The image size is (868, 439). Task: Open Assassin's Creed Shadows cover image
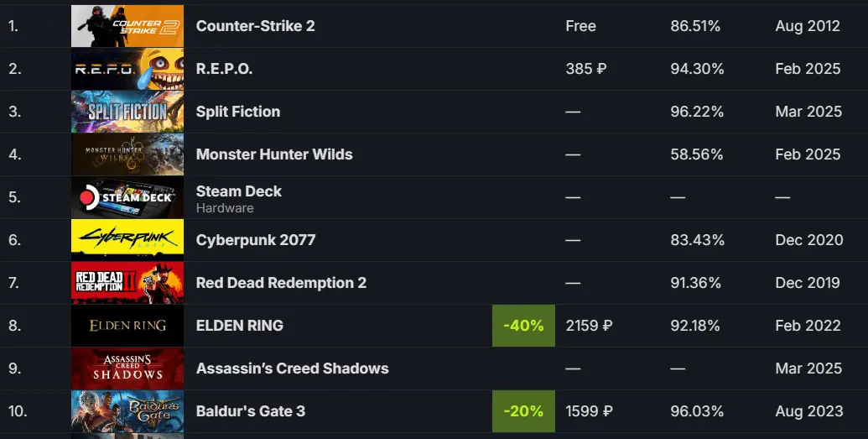[x=127, y=368]
